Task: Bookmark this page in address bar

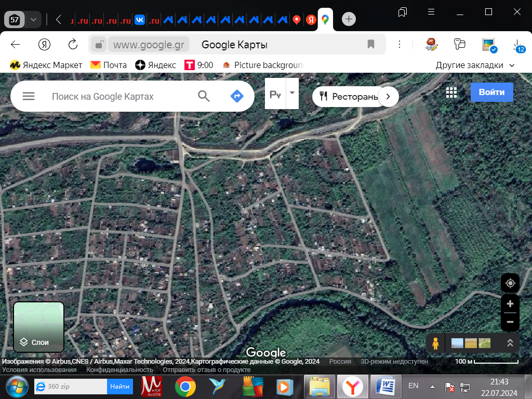Action: pyautogui.click(x=371, y=44)
